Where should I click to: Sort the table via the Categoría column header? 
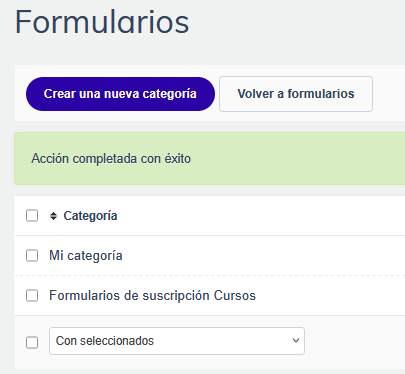[90, 216]
